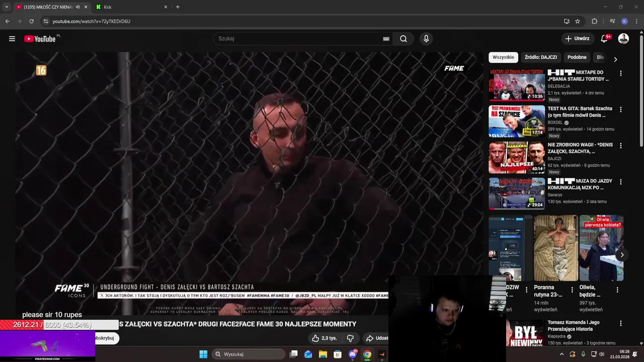
Task: Click the BOXDEL channel name
Action: click(555, 123)
